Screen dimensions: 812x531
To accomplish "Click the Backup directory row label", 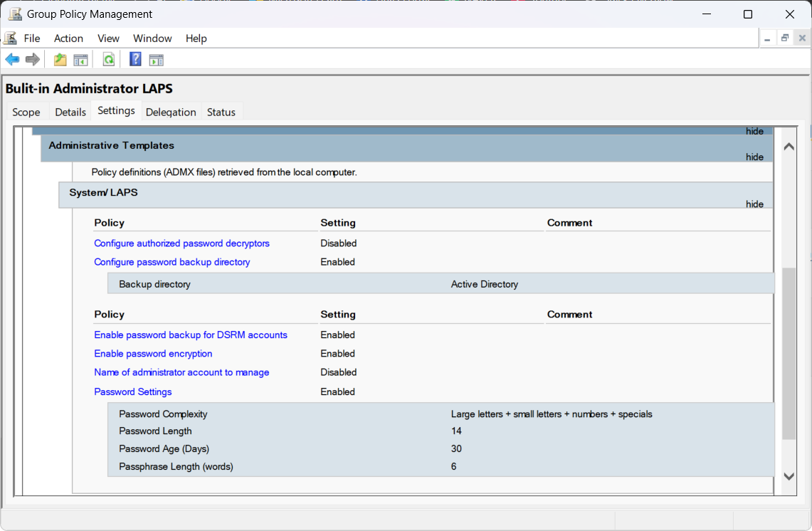I will tap(154, 284).
